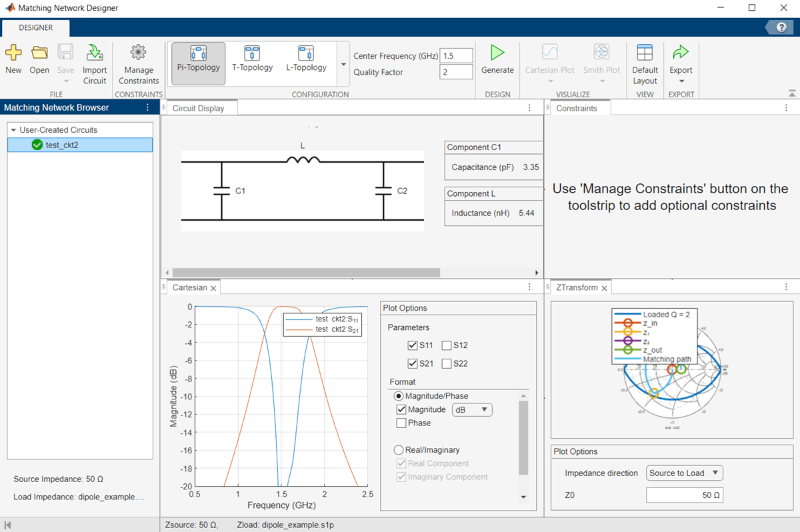Viewport: 800px width, 532px height.
Task: Enable the S12 parameter checkbox
Action: click(x=447, y=345)
